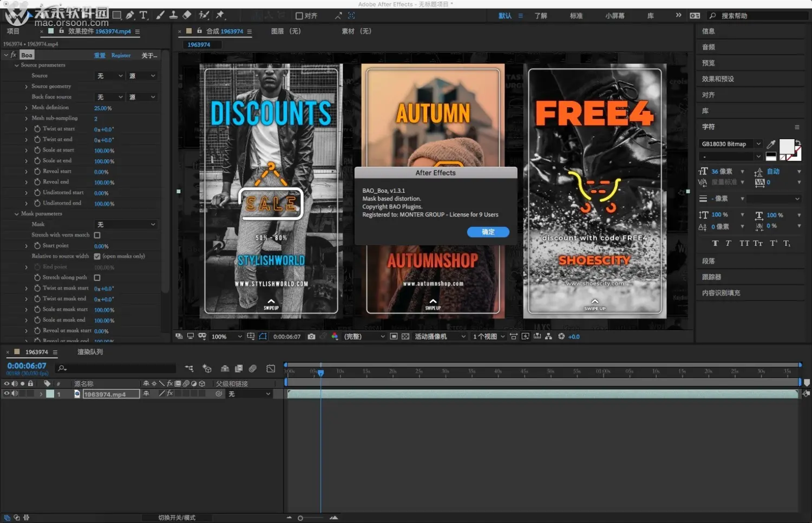812x523 pixels.
Task: Click the reset exposure icon
Action: click(561, 337)
